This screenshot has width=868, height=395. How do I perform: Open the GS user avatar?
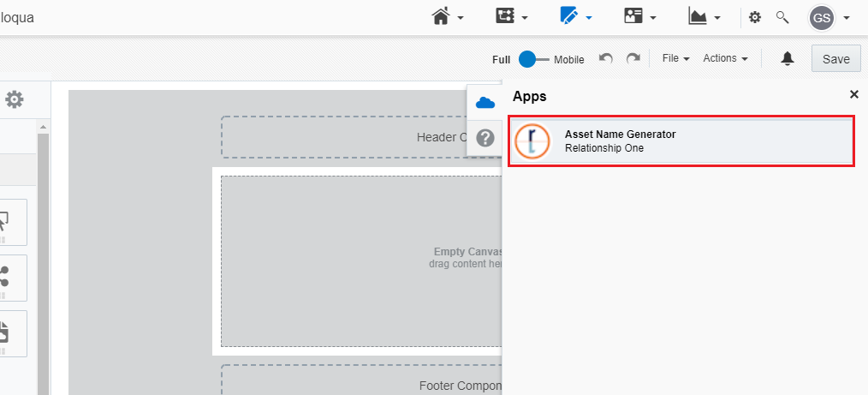(822, 18)
